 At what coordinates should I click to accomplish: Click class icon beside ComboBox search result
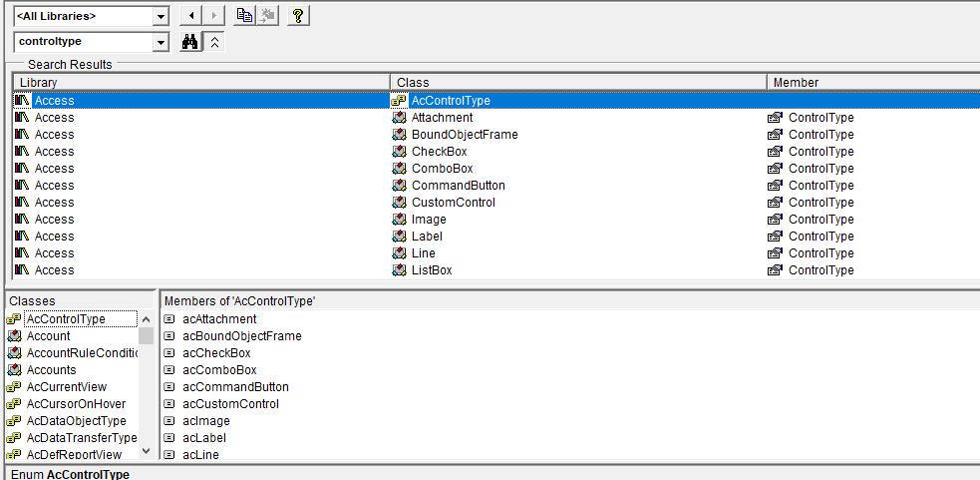pos(400,169)
